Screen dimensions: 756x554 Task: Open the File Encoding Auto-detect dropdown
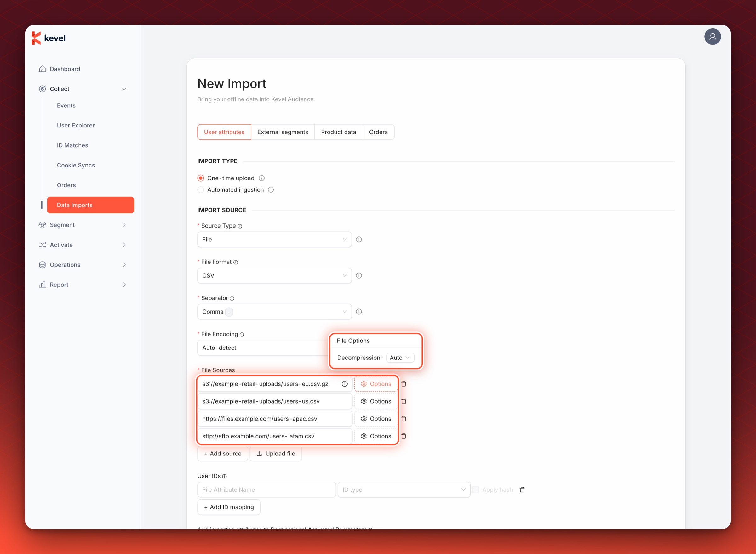(x=263, y=348)
